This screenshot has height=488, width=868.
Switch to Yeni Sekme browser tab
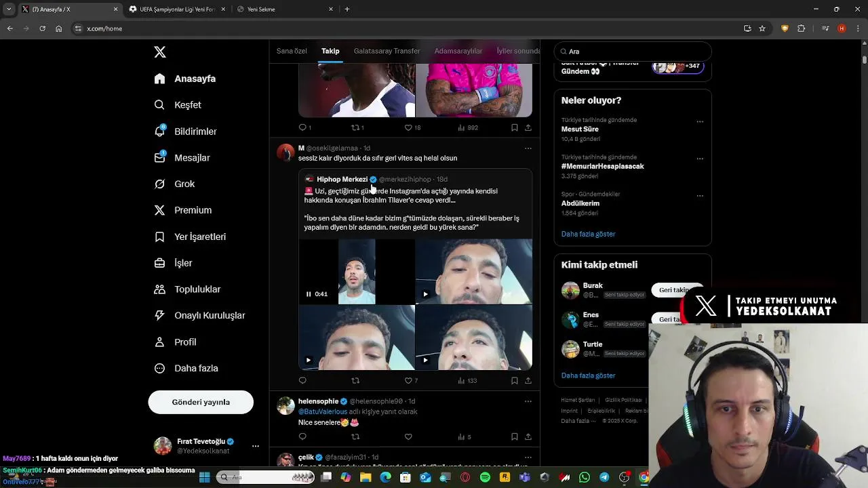point(285,9)
